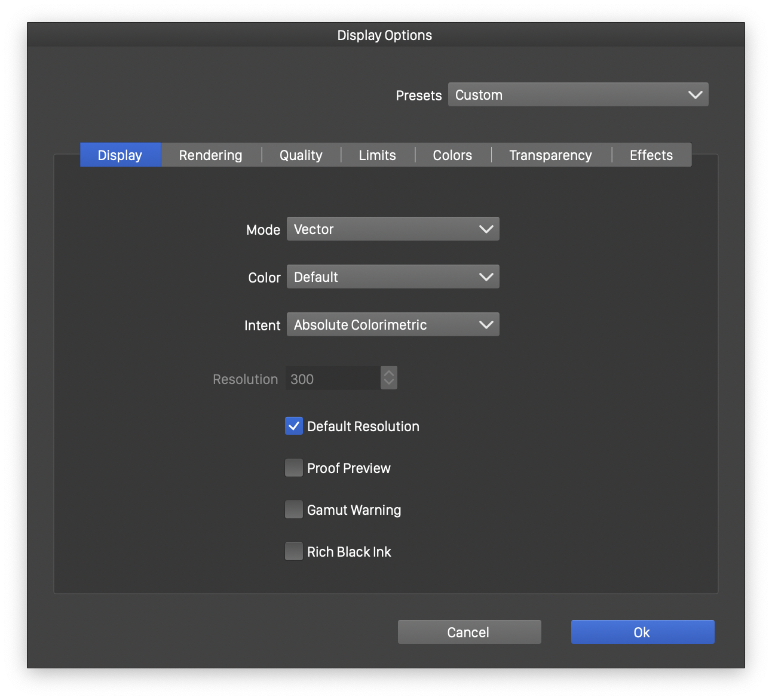Go to the Limits tab

click(377, 155)
